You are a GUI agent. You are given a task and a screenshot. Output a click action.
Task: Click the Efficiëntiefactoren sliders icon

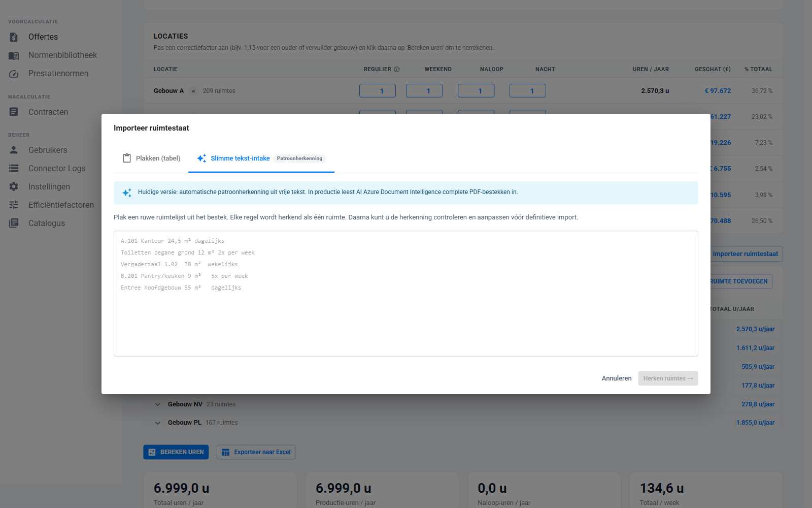[x=14, y=205]
